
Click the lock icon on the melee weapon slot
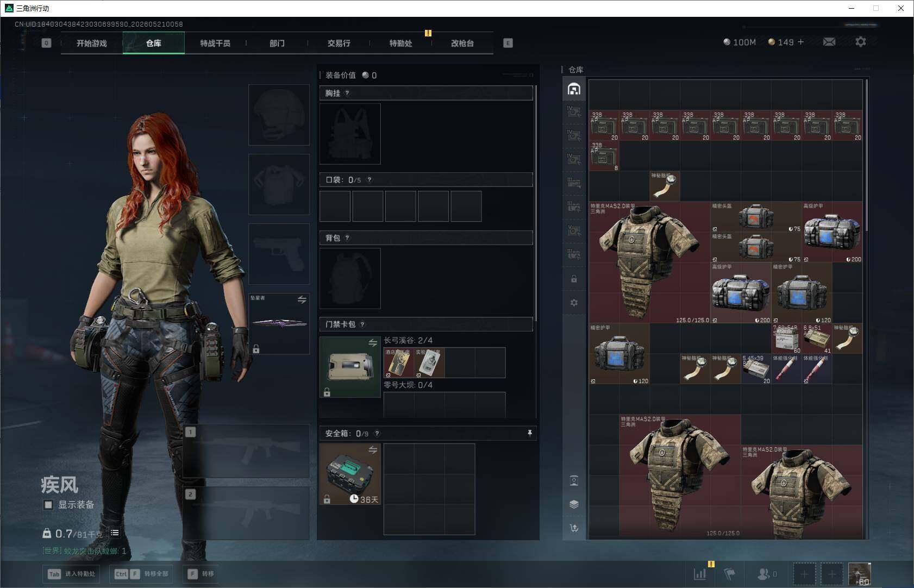pos(256,348)
